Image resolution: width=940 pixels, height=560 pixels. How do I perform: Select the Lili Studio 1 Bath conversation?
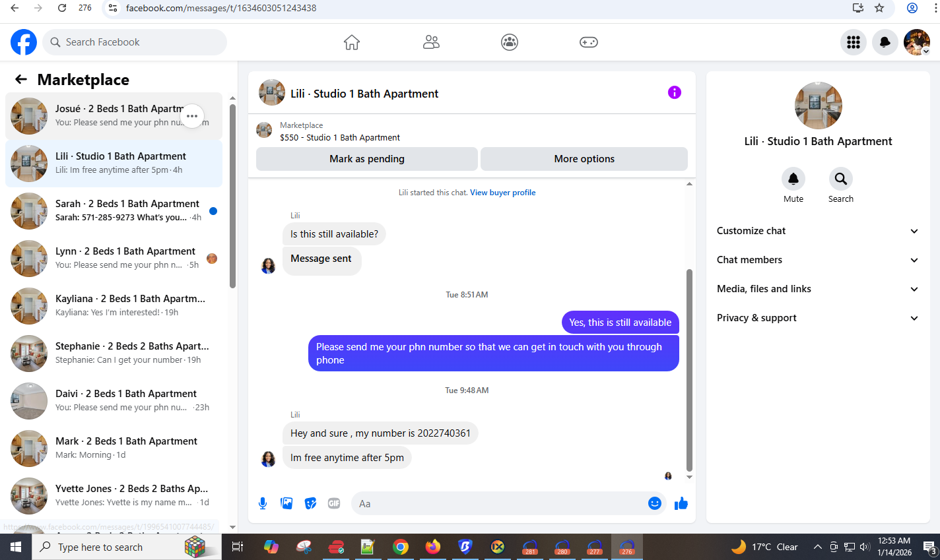[114, 164]
